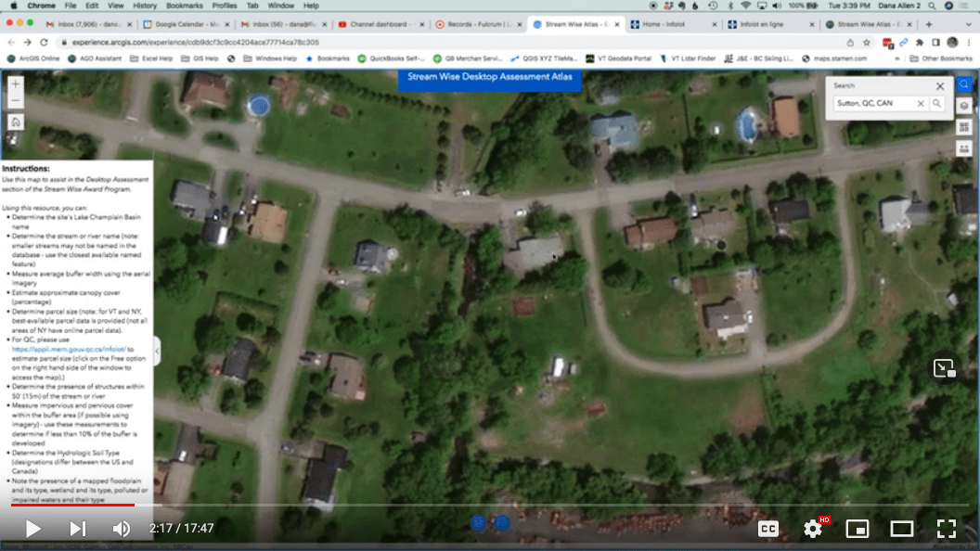Zoom out on the map
This screenshot has height=551, width=980.
[16, 100]
